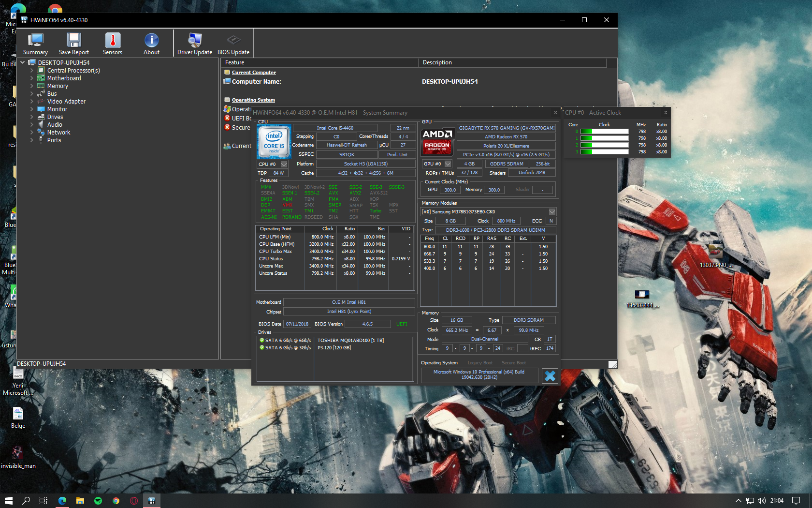
Task: Expand the Central Processor(s) tree node
Action: pyautogui.click(x=32, y=71)
